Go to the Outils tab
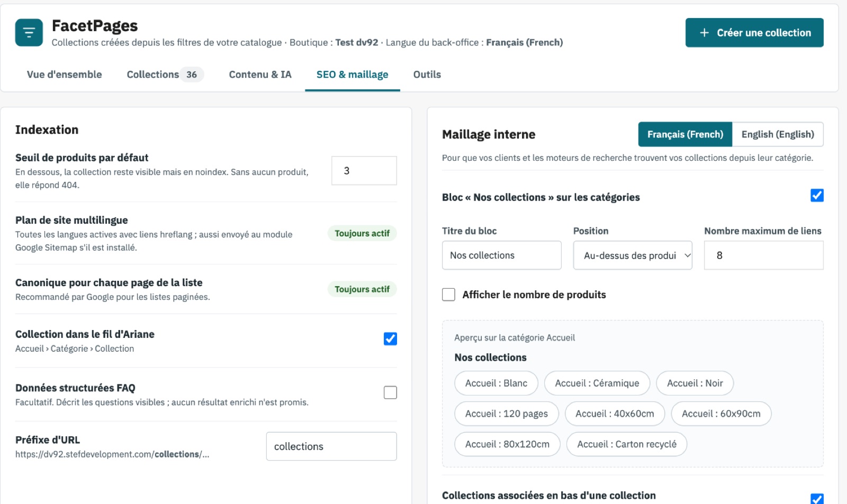Screen dimensions: 847x504 coord(427,75)
